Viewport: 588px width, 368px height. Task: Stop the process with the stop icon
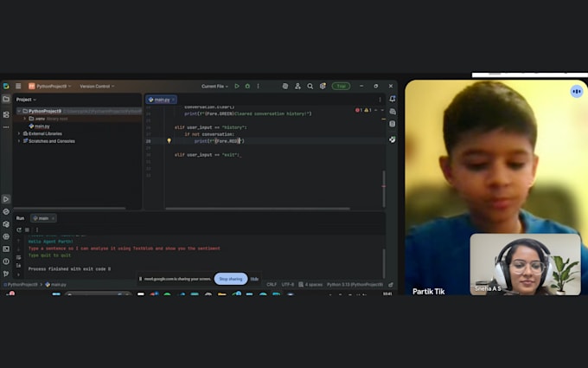pos(27,229)
